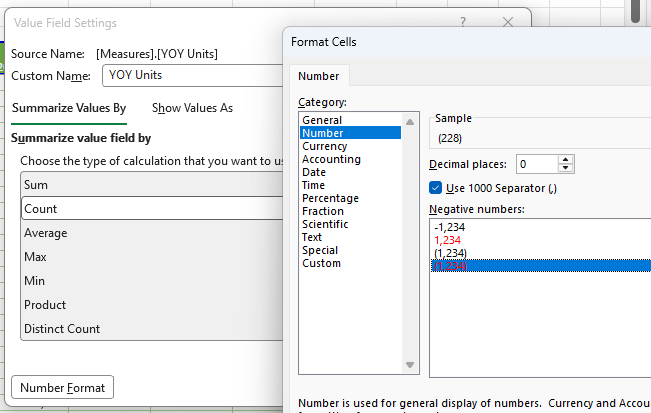Image resolution: width=651 pixels, height=413 pixels.
Task: Choose General in the Category list
Action: pos(350,120)
